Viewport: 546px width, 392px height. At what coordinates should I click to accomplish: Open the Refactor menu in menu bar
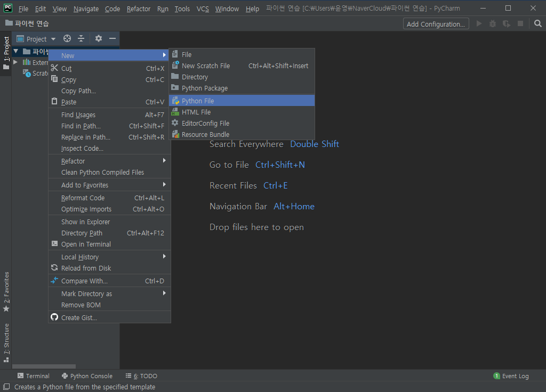[139, 9]
